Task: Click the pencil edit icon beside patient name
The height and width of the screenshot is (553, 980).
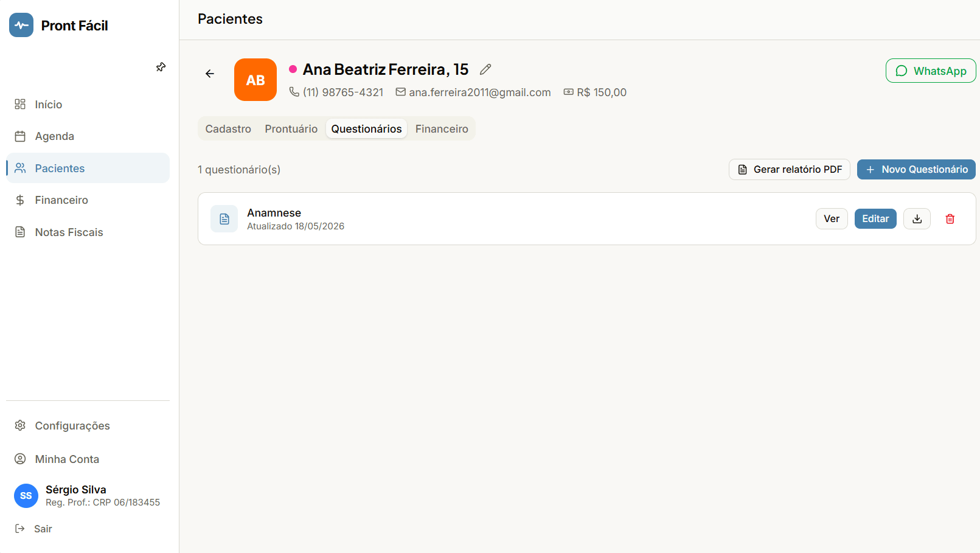Action: click(485, 69)
